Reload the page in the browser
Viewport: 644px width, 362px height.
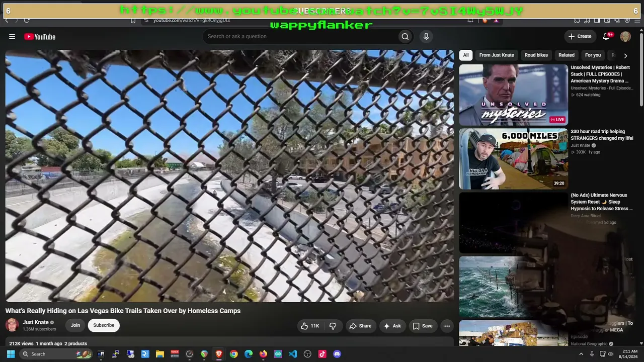[27, 20]
